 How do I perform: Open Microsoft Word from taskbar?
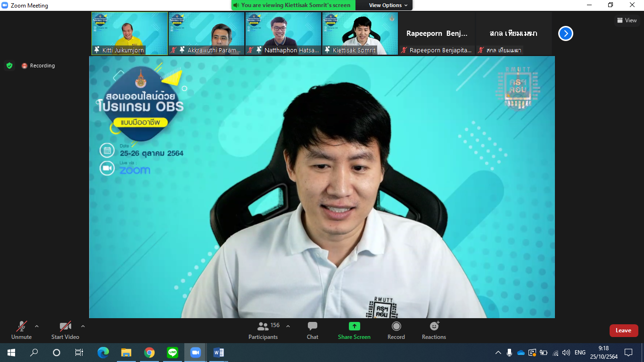219,353
